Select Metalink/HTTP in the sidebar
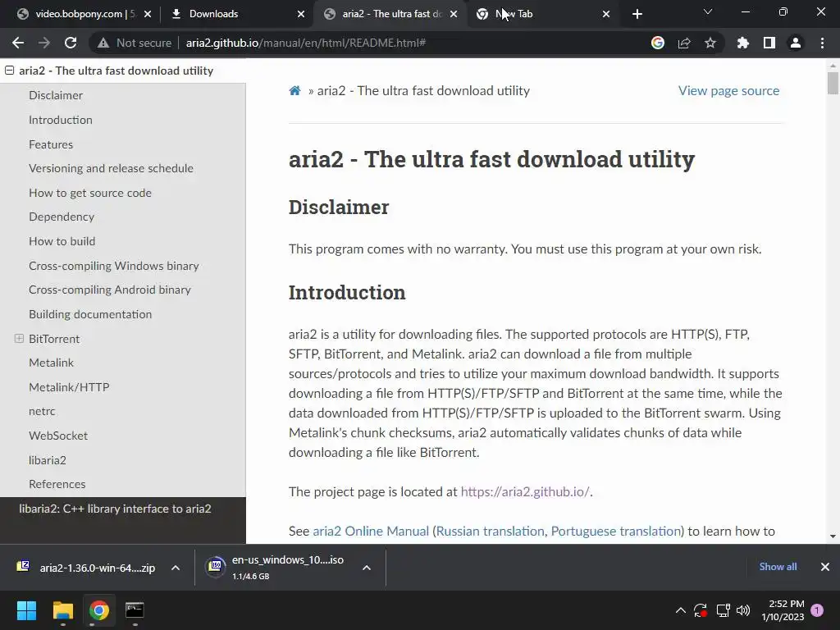840x630 pixels. (69, 387)
